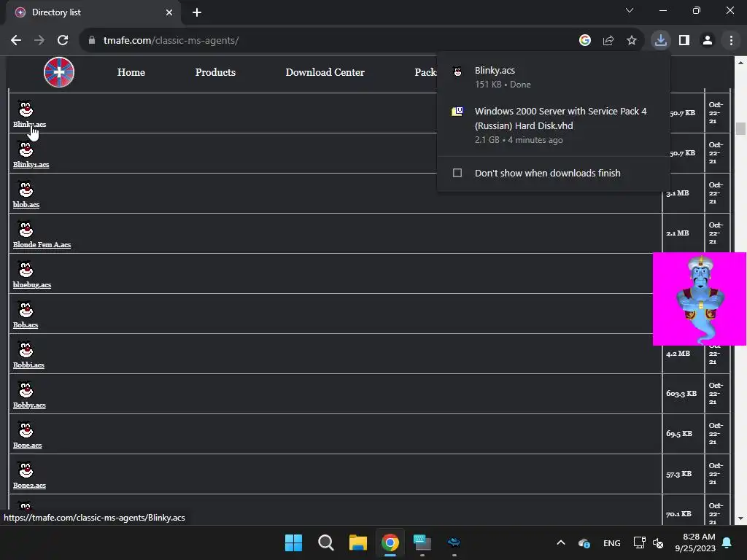Click the Blonde Fem A.acs file link
Image resolution: width=747 pixels, height=560 pixels.
42,244
